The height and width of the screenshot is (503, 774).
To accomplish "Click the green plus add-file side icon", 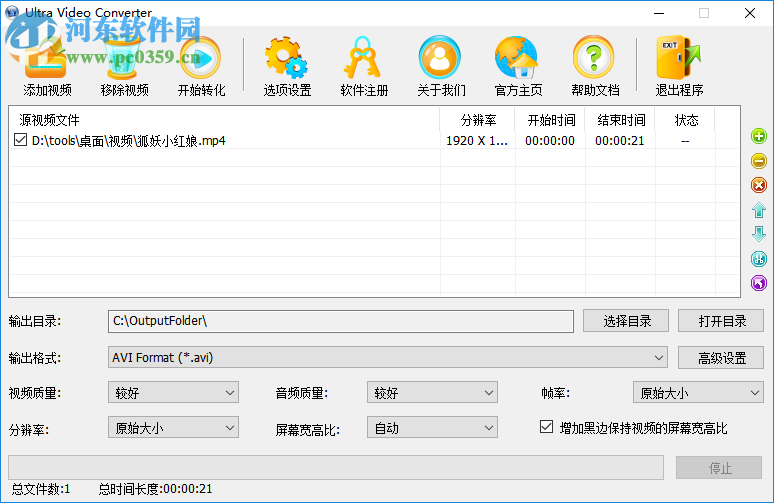I will tap(759, 136).
